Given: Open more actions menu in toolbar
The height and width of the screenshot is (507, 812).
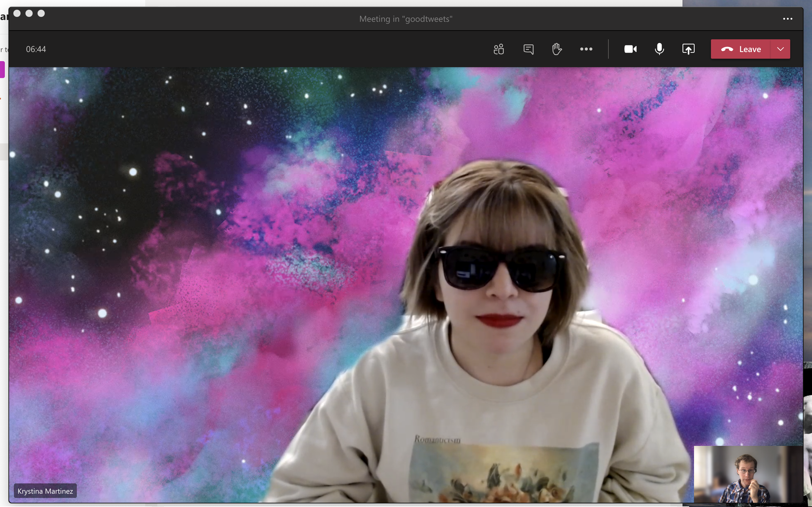Looking at the screenshot, I should coord(586,49).
